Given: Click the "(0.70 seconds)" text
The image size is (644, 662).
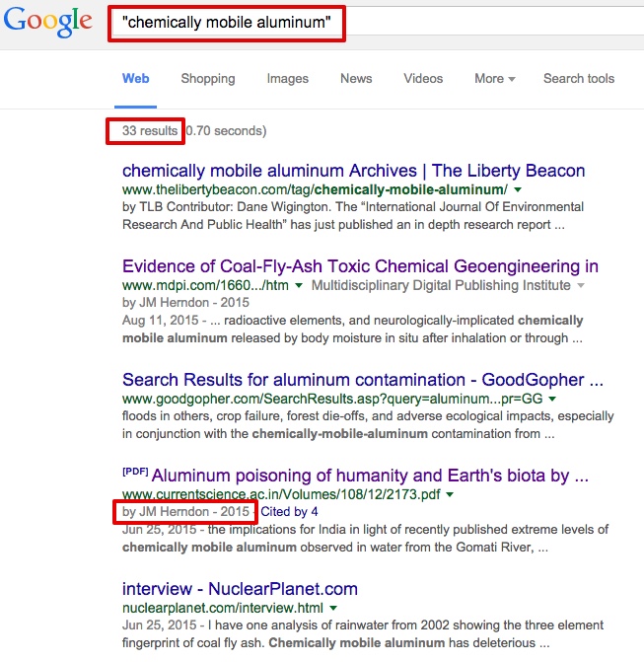Looking at the screenshot, I should [x=226, y=131].
